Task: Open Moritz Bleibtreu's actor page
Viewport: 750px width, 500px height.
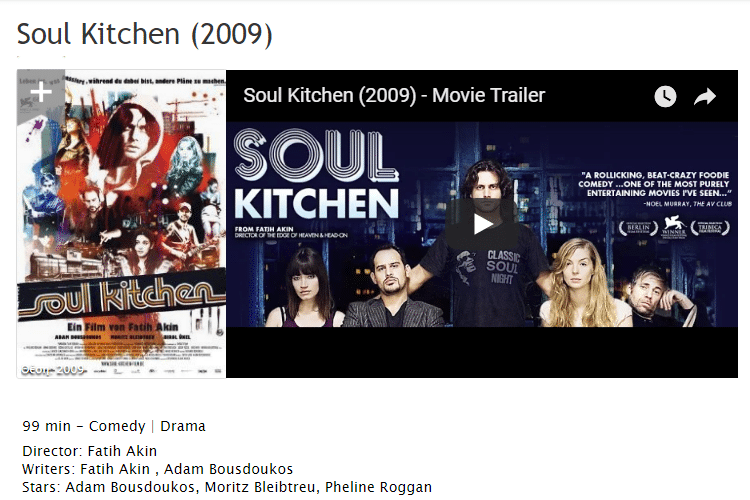Action: 260,487
